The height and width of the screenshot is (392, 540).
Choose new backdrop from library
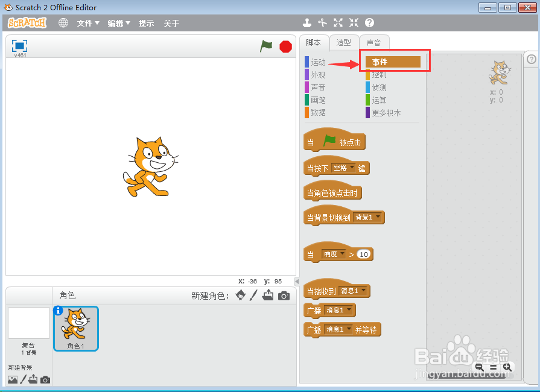point(13,379)
